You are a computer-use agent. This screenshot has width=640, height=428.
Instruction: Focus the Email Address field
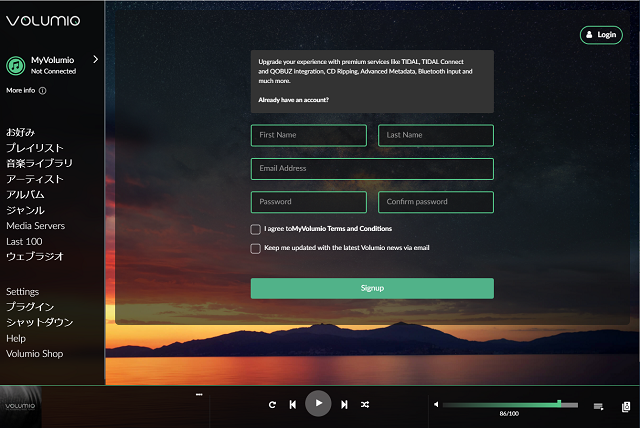pos(372,169)
